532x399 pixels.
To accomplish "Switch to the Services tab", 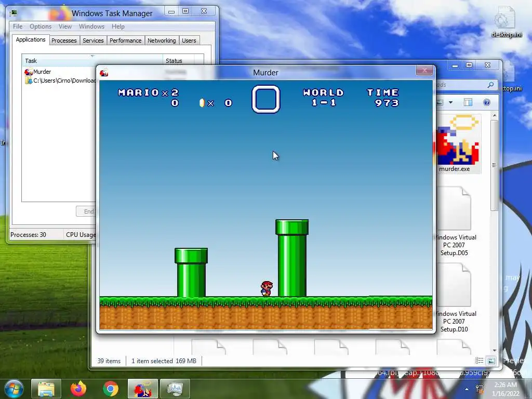I will click(93, 41).
